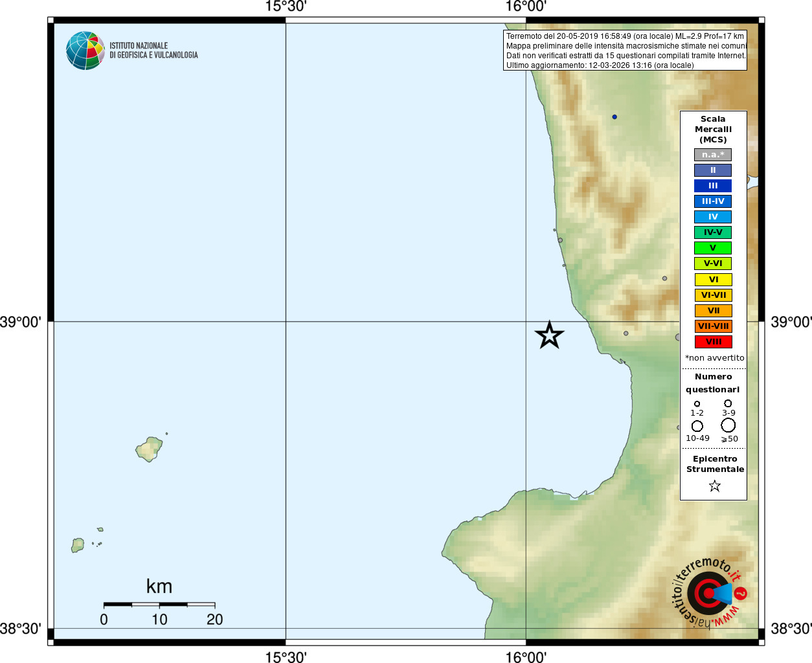Click the 10-49 questionnaires circle symbol
This screenshot has width=812, height=663.
pyautogui.click(x=697, y=426)
